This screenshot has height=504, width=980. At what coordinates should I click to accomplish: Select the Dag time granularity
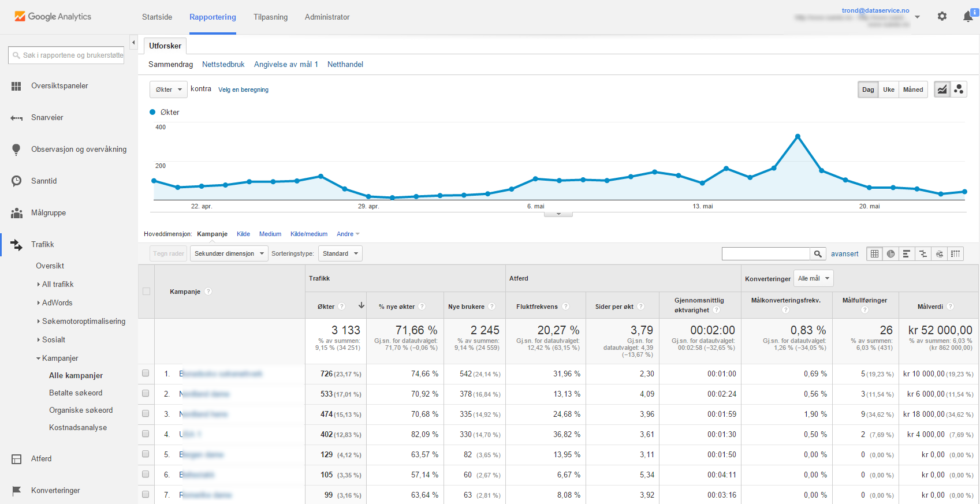point(868,89)
